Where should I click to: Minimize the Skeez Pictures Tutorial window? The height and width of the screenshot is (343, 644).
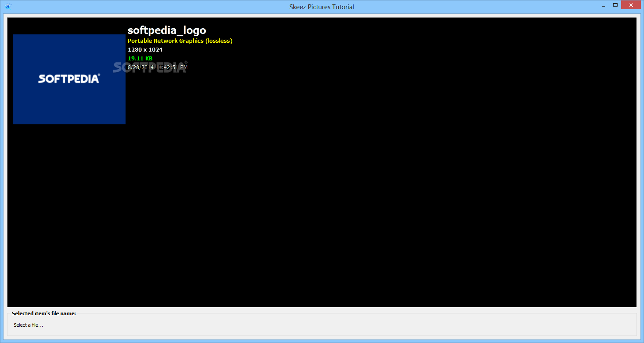coord(603,5)
